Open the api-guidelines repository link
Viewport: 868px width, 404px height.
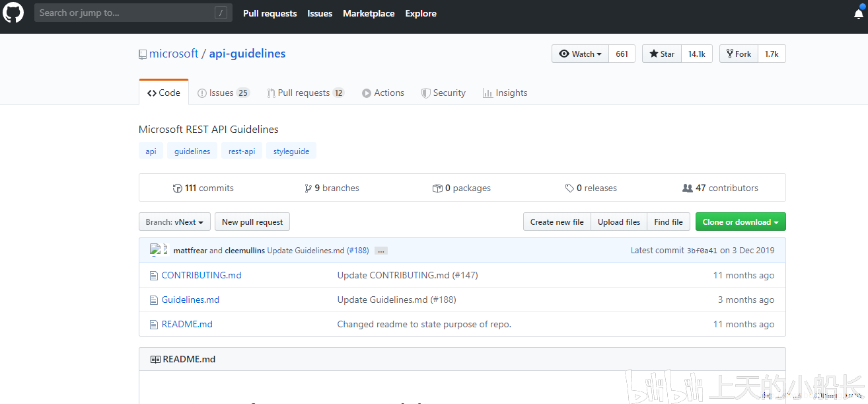[x=247, y=54]
